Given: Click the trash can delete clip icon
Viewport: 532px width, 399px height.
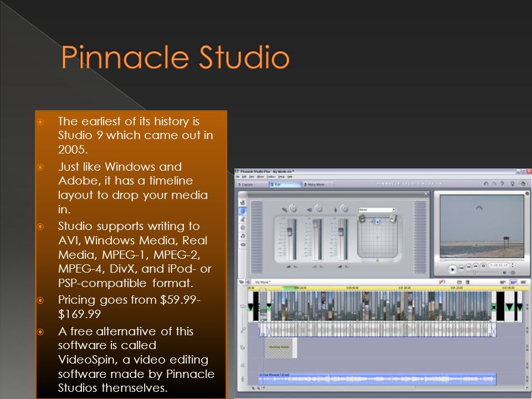Looking at the screenshot, I should pos(468,282).
